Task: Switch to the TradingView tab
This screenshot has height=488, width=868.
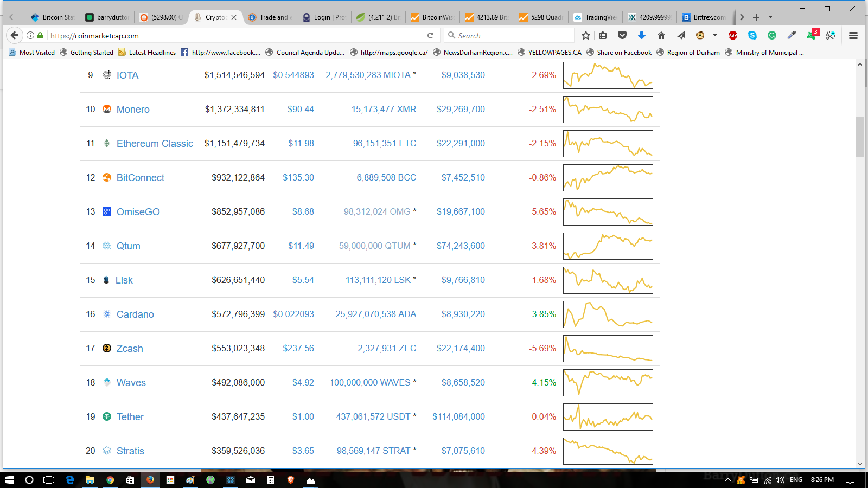Action: pyautogui.click(x=595, y=17)
